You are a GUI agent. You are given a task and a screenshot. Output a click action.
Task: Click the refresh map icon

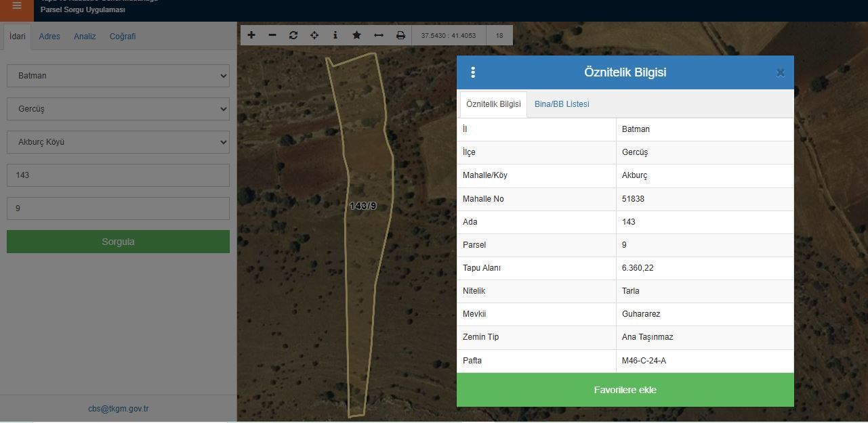[x=293, y=35]
